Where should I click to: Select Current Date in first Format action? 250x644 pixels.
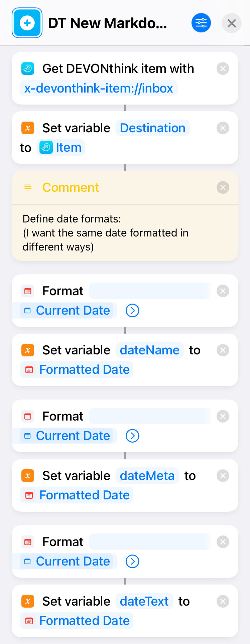69,311
